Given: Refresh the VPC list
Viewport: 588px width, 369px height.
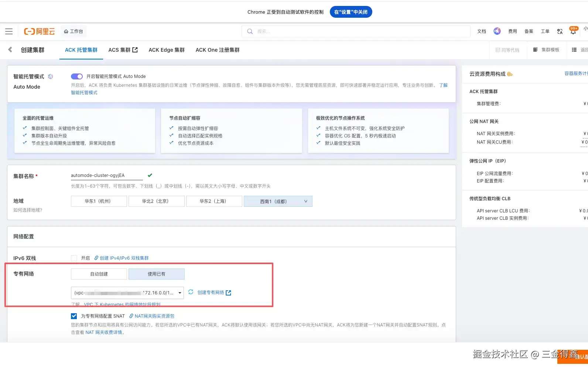Looking at the screenshot, I should [x=191, y=292].
